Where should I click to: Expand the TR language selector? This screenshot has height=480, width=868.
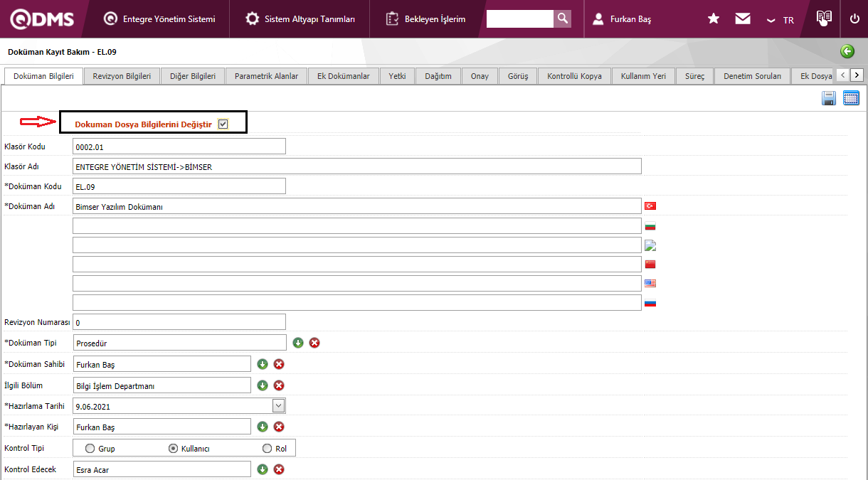[x=780, y=20]
